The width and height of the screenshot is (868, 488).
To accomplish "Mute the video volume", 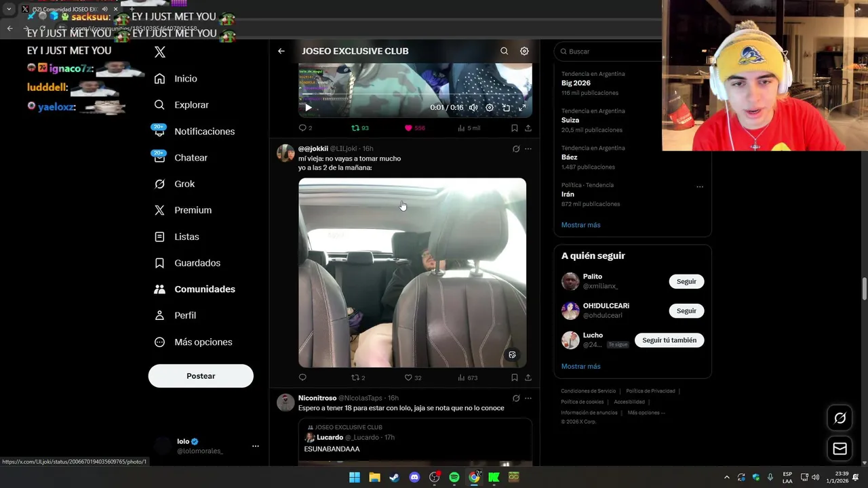I will (x=473, y=108).
